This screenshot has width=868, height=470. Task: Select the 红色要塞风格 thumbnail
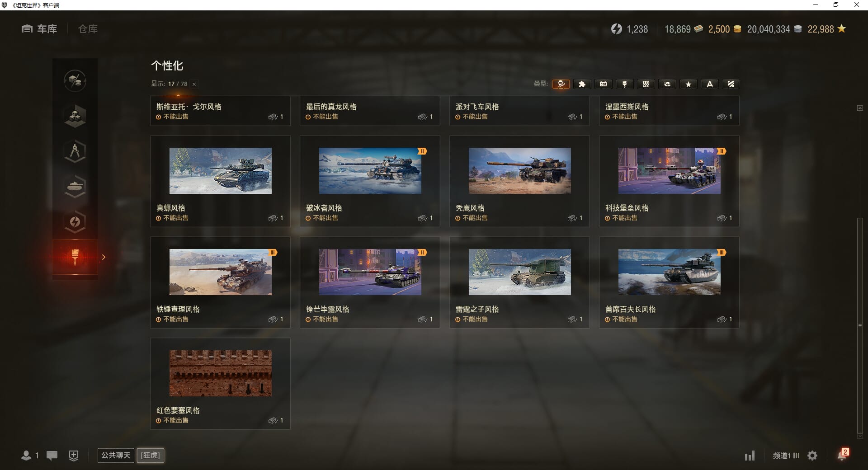coord(221,373)
